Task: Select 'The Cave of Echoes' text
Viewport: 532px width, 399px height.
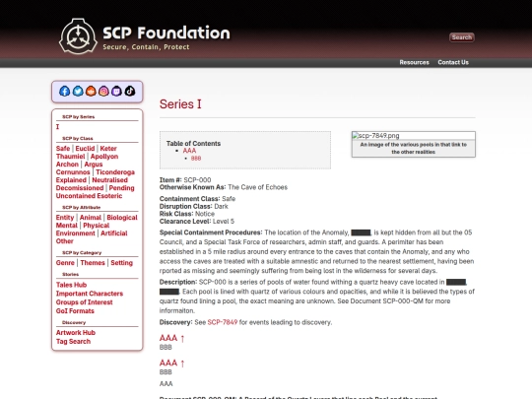Action: 257,187
